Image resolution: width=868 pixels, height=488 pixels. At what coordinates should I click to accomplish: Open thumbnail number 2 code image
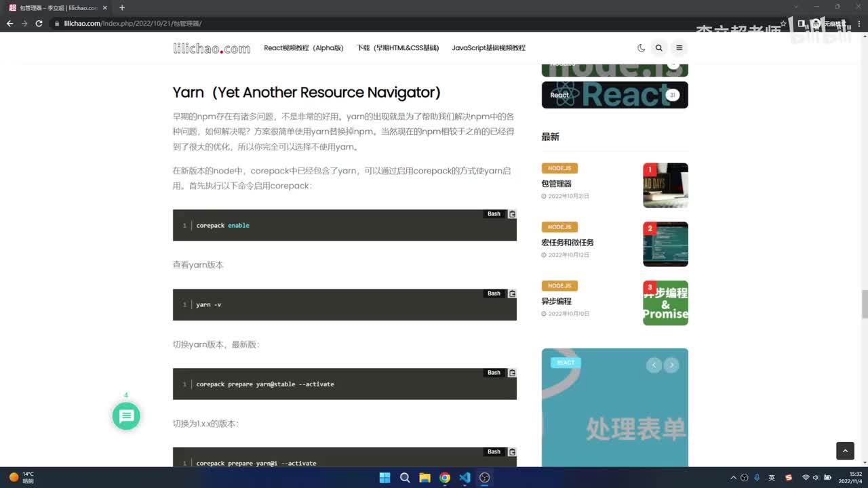[665, 244]
